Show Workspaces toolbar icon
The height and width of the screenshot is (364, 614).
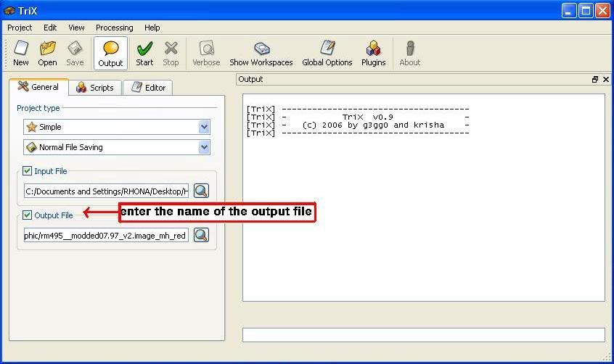tap(261, 53)
